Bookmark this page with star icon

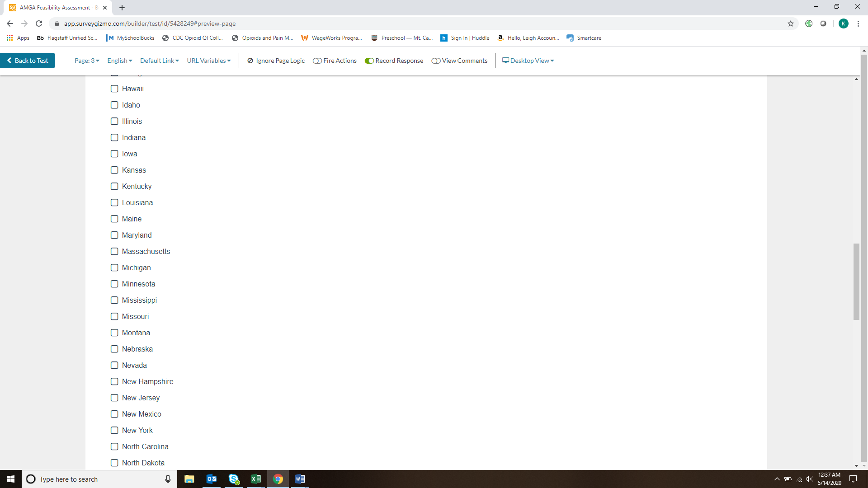click(791, 23)
